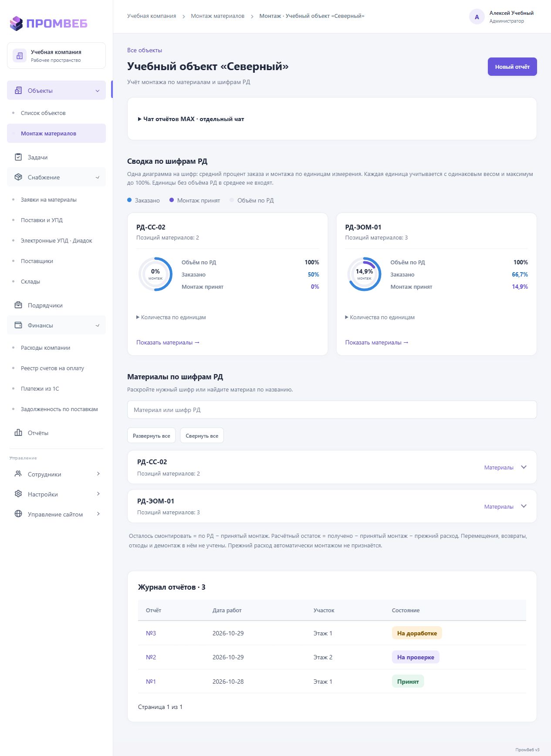Viewport: 551px width, 756px height.
Task: Click Монтаж материалов breadcrumb
Action: coord(218,16)
